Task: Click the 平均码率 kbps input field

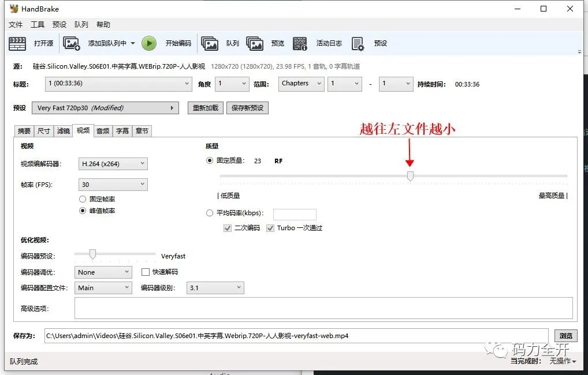Action: tap(295, 214)
